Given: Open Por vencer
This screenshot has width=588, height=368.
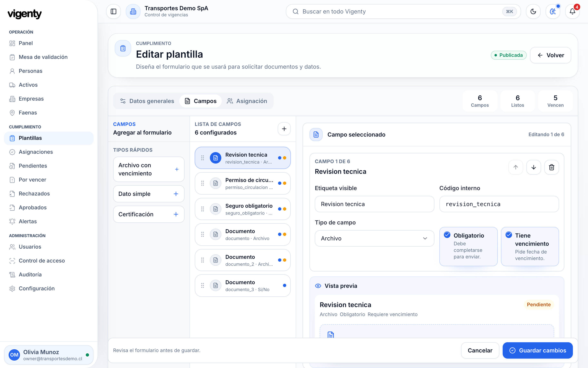Looking at the screenshot, I should (x=49, y=180).
